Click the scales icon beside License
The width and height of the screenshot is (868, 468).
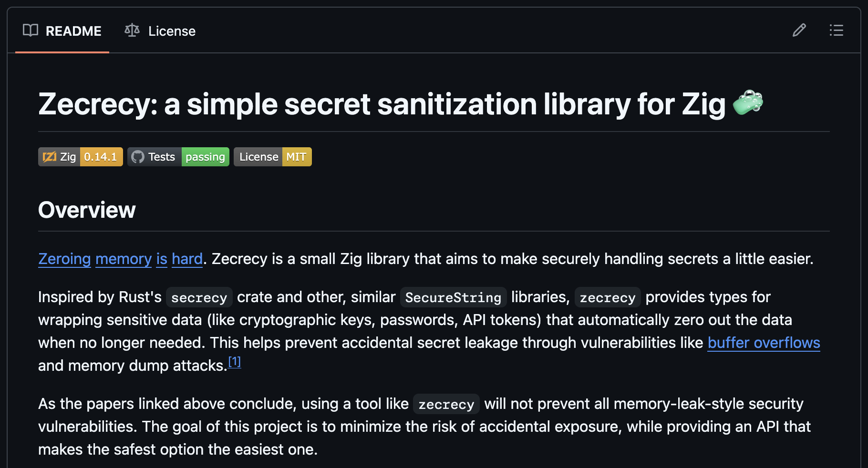click(x=132, y=30)
